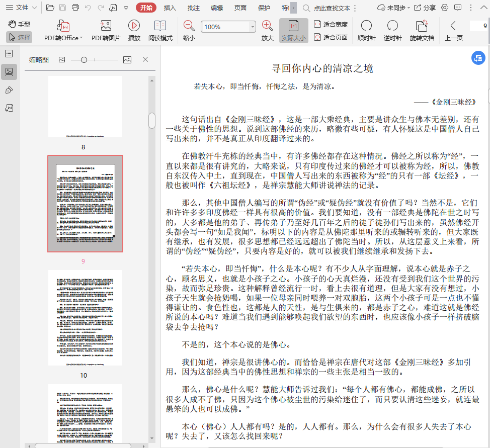490x448 pixels.
Task: Expand the quick access toolbar dropdown arrow
Action: 126,8
